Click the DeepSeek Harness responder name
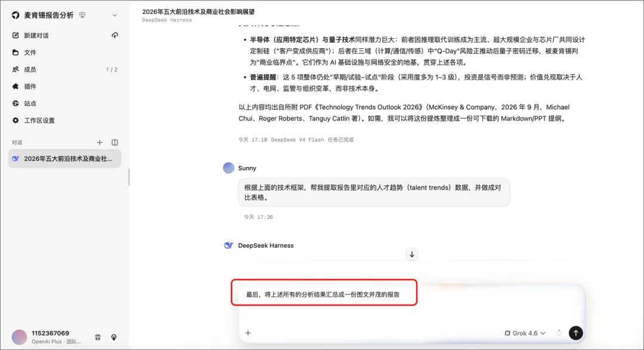644x350 pixels. coord(266,245)
